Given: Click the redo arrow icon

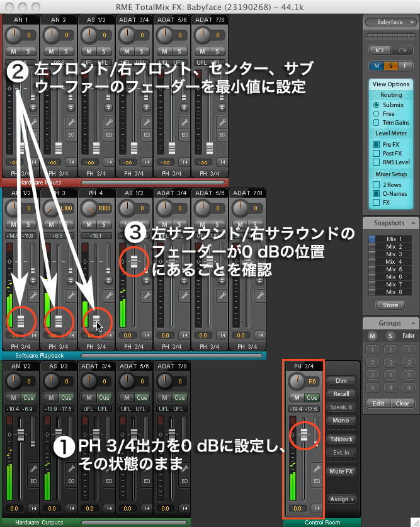Looking at the screenshot, I should pyautogui.click(x=402, y=50).
